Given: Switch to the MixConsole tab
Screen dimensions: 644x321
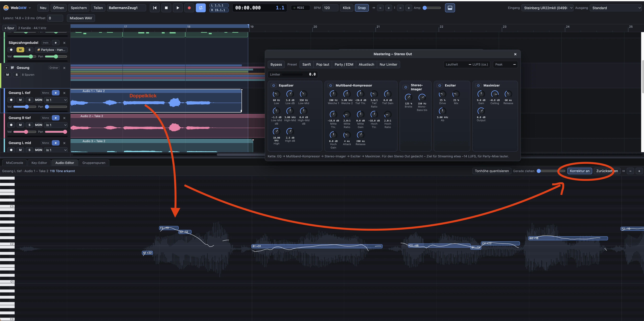Looking at the screenshot, I should (14, 163).
